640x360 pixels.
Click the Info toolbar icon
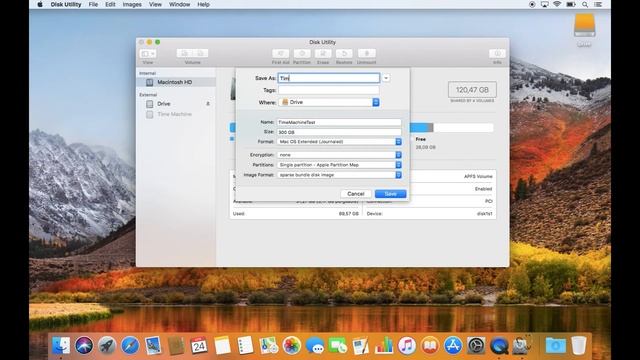[497, 53]
